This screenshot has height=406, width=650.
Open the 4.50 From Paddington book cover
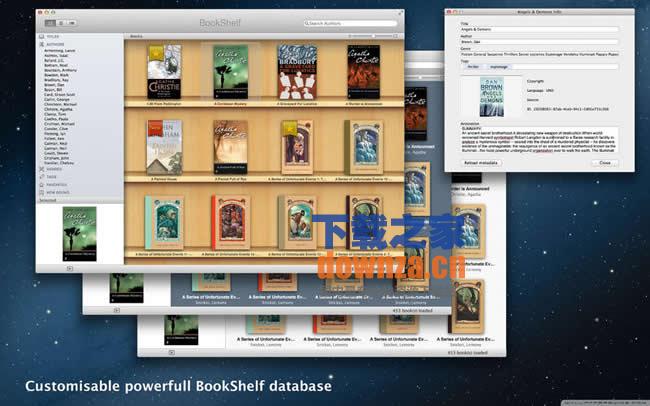164,72
